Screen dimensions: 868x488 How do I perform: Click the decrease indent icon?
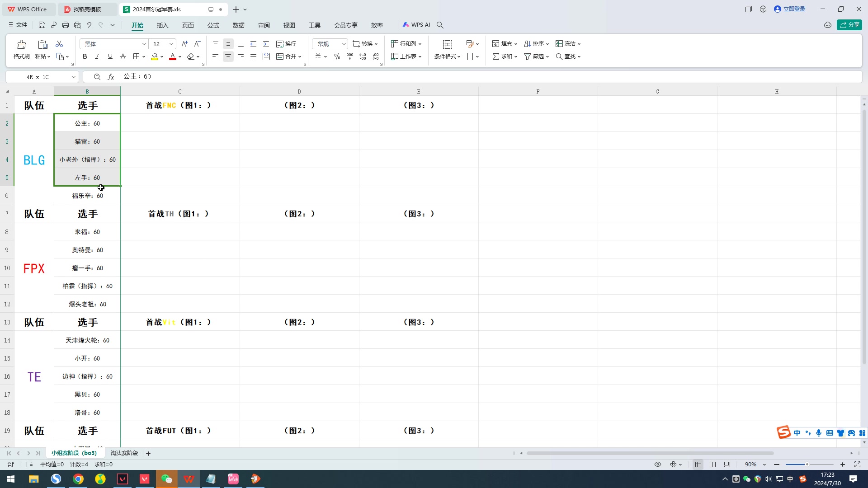[254, 44]
